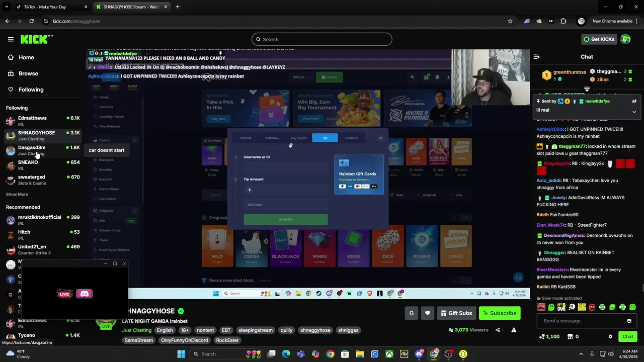
Task: Reload the page
Action: click(x=31, y=21)
